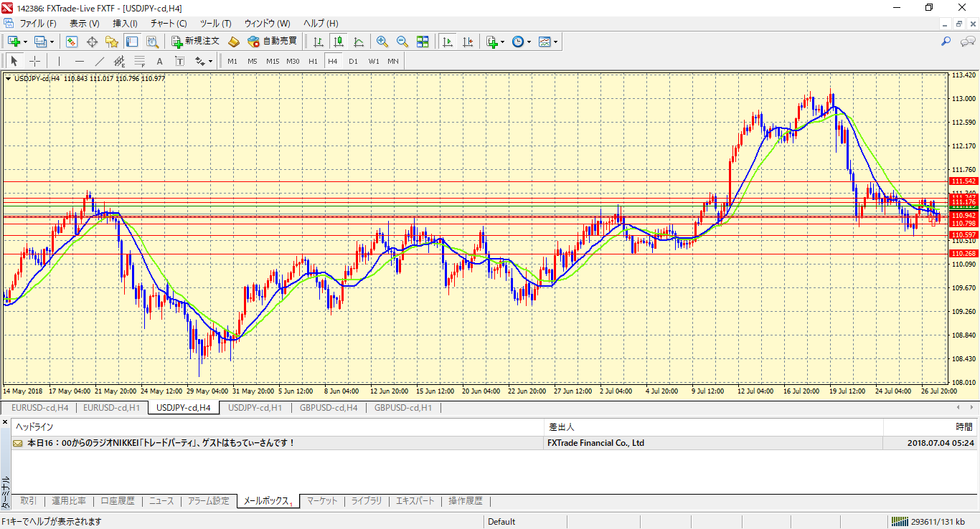
Task: Switch to the H1 timeframe
Action: point(313,61)
